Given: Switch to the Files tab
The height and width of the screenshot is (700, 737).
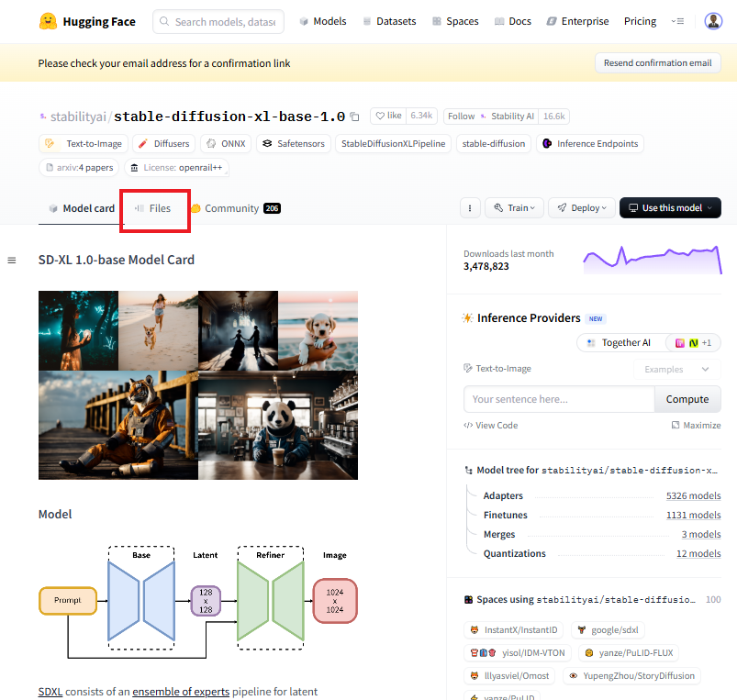Looking at the screenshot, I should [x=153, y=208].
